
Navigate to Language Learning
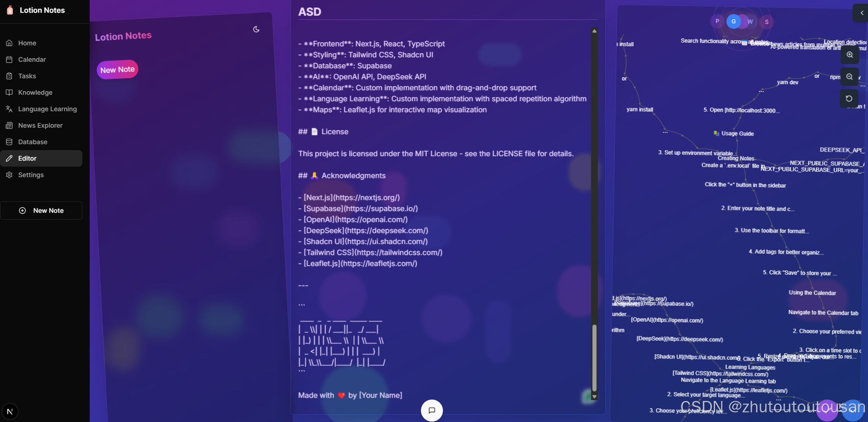tap(41, 109)
